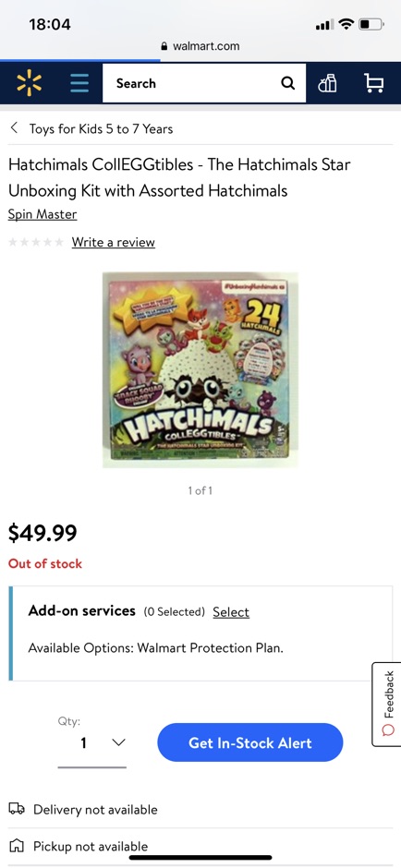The image size is (401, 868).
Task: Tap the empty star rating row
Action: pos(36,242)
